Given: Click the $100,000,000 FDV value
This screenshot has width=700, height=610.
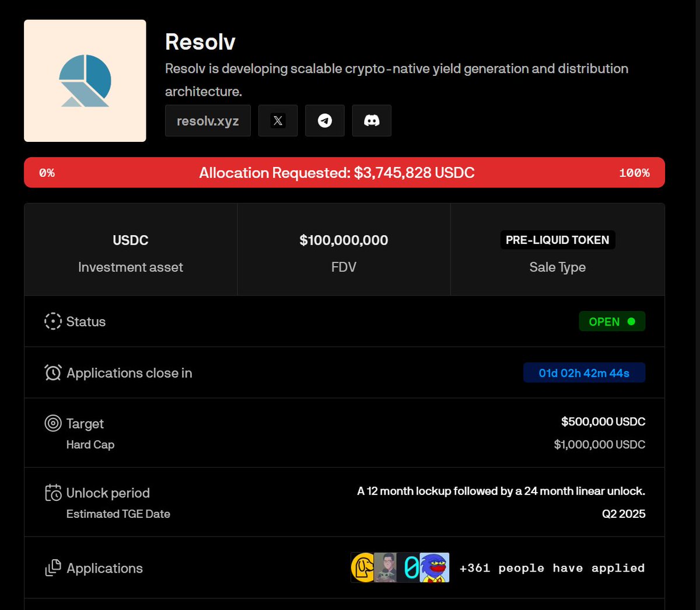Looking at the screenshot, I should [344, 240].
